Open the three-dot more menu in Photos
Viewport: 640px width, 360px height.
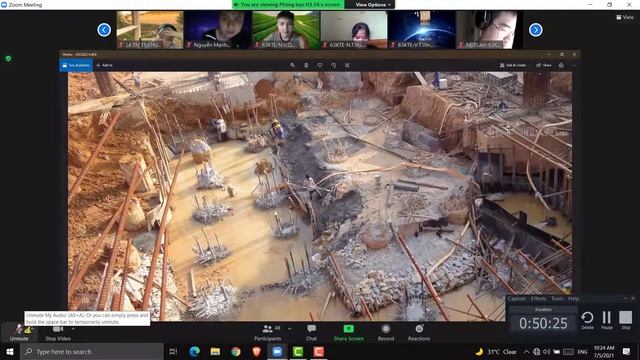574,65
